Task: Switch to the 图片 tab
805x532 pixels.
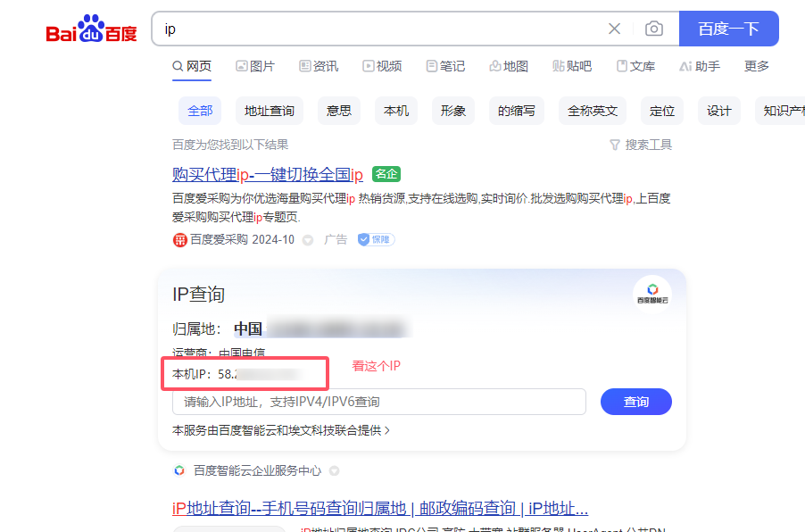Action: [x=255, y=66]
